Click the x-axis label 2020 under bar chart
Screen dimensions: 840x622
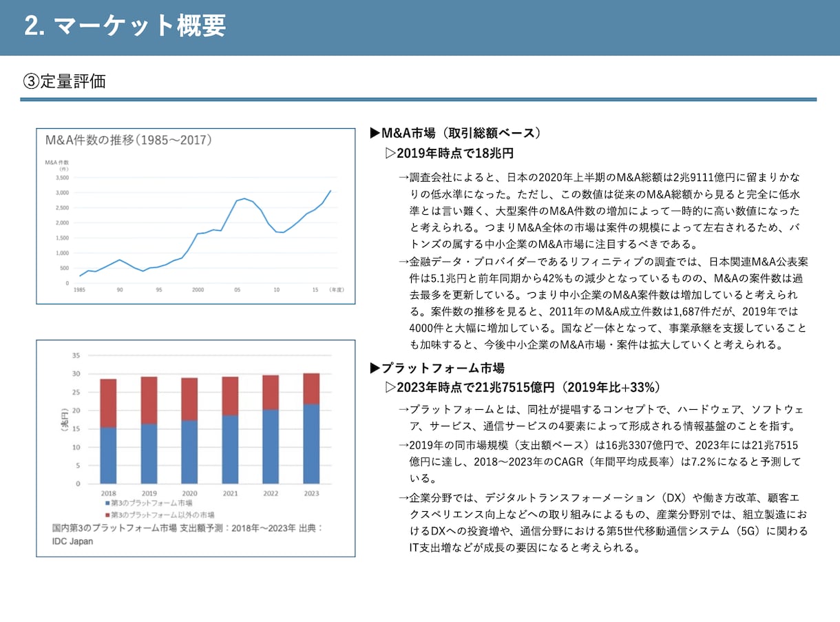(x=189, y=493)
